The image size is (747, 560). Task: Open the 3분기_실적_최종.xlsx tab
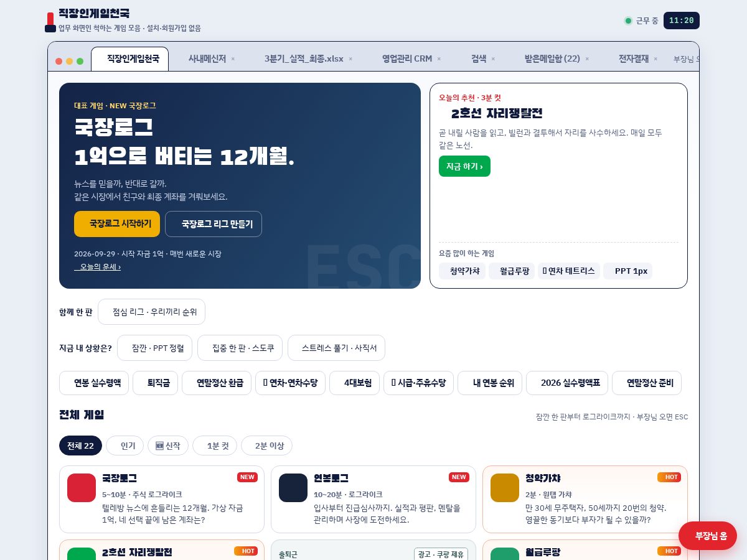(x=304, y=59)
